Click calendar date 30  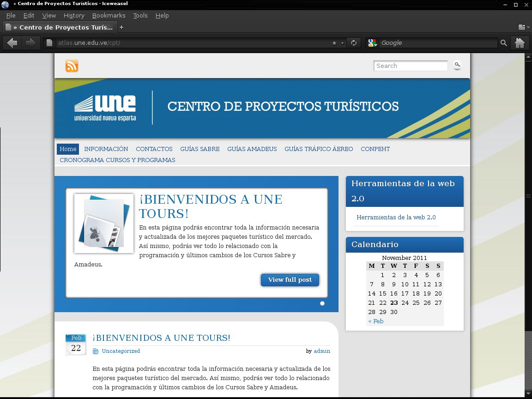click(394, 312)
